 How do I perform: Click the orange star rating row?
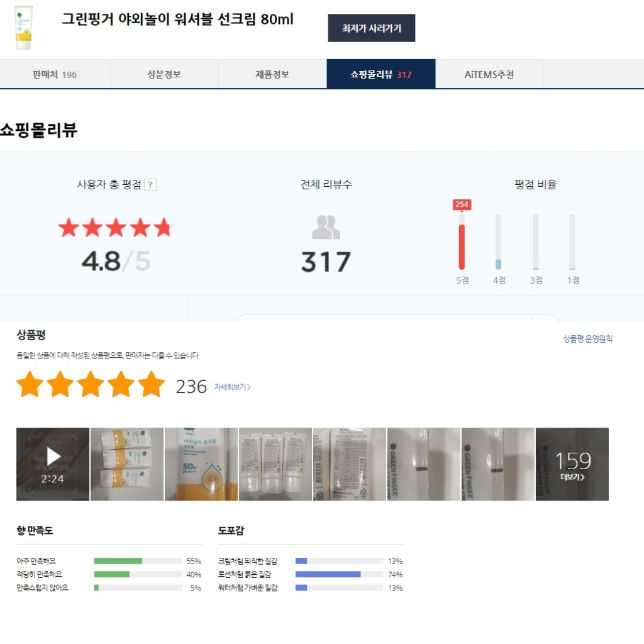click(91, 384)
